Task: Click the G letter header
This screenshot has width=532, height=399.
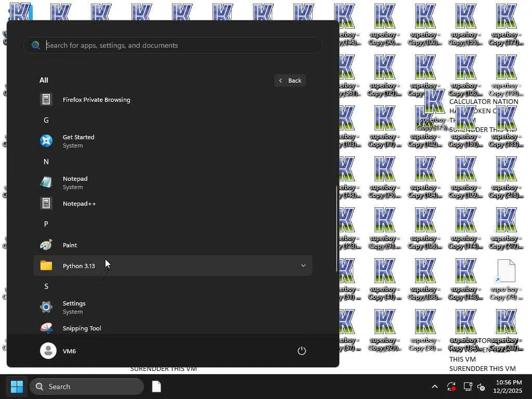Action: (x=46, y=120)
